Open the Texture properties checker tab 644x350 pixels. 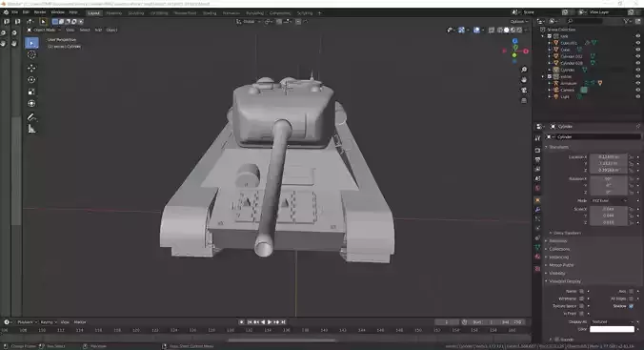click(537, 269)
